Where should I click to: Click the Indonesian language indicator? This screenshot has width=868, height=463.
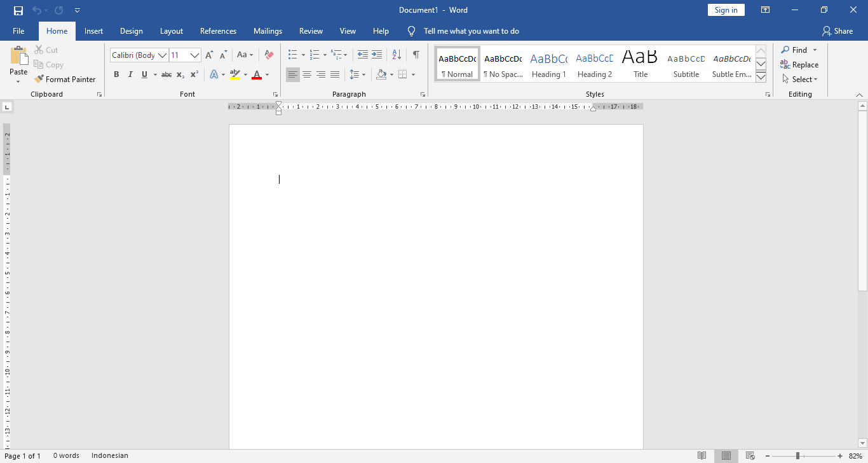click(109, 455)
